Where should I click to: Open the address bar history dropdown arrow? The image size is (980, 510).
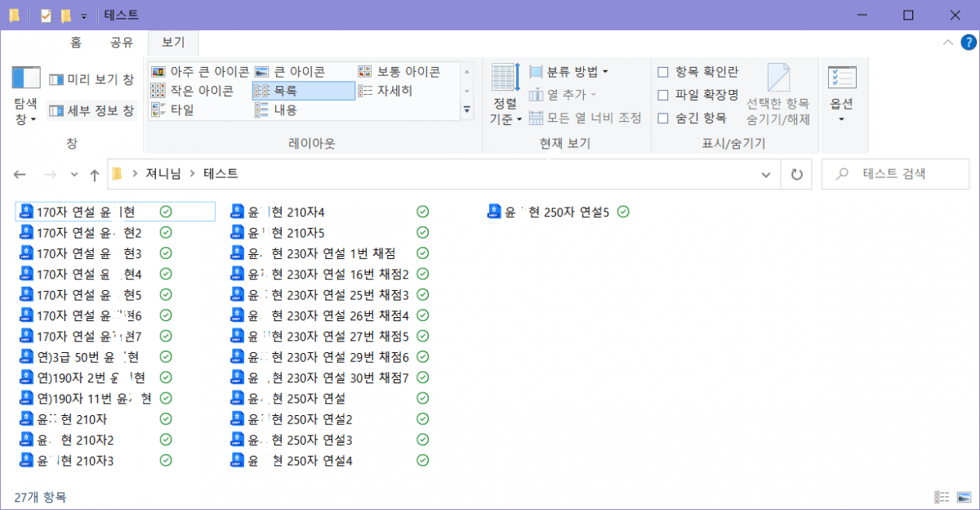point(765,174)
